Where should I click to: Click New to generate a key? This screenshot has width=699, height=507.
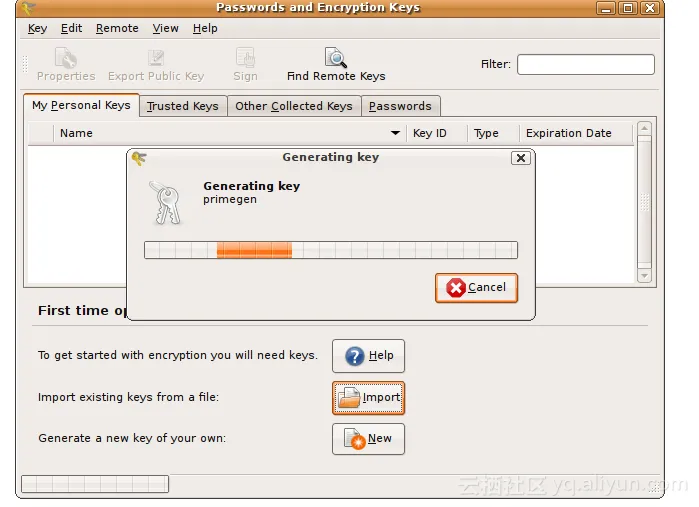pos(368,439)
